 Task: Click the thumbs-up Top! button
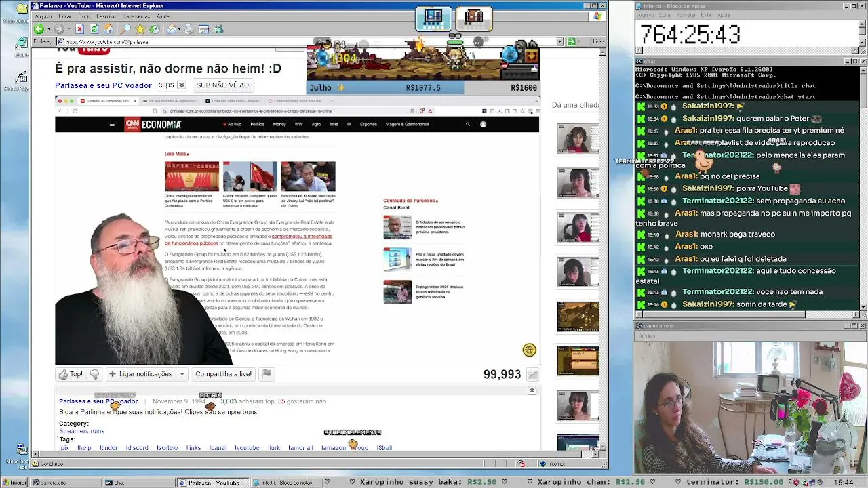pyautogui.click(x=71, y=374)
